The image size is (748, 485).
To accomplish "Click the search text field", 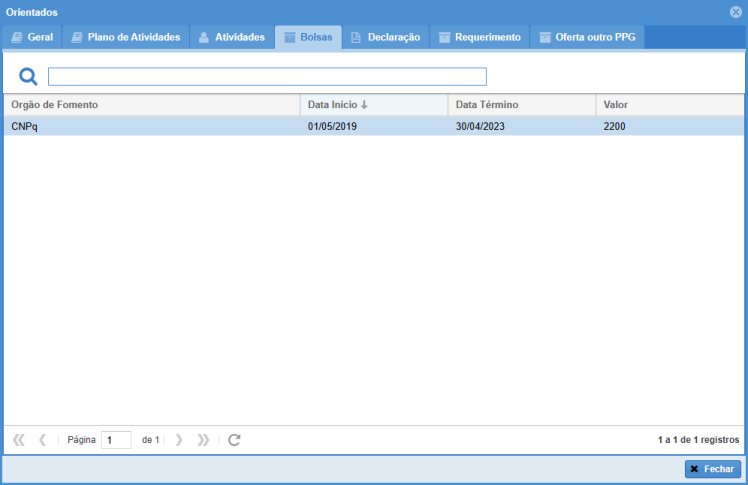I will coord(267,77).
